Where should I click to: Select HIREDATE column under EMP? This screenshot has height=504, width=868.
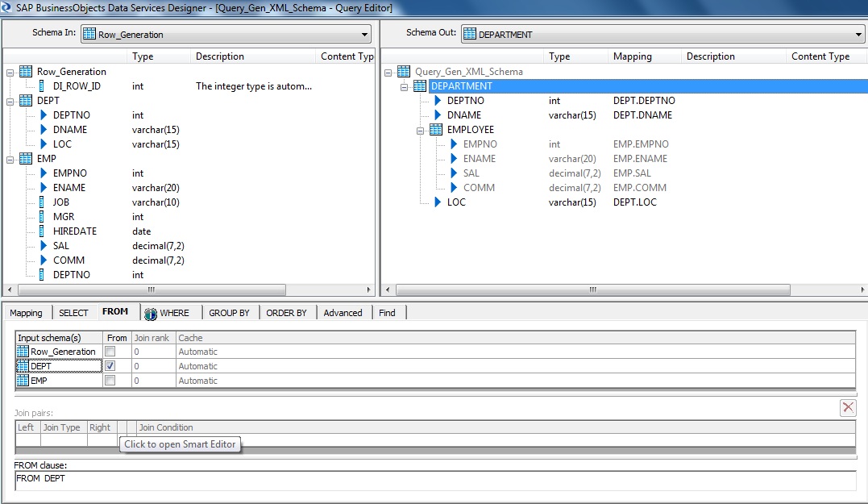75,231
